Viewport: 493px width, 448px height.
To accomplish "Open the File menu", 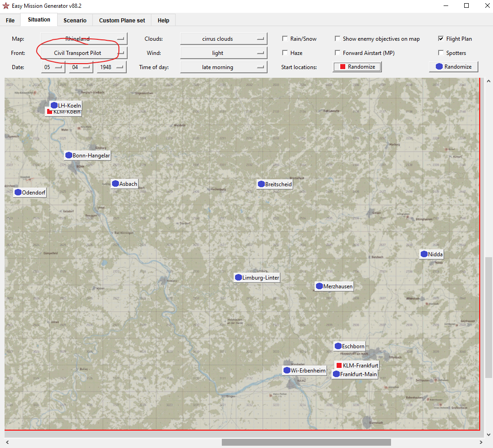I will [x=10, y=21].
